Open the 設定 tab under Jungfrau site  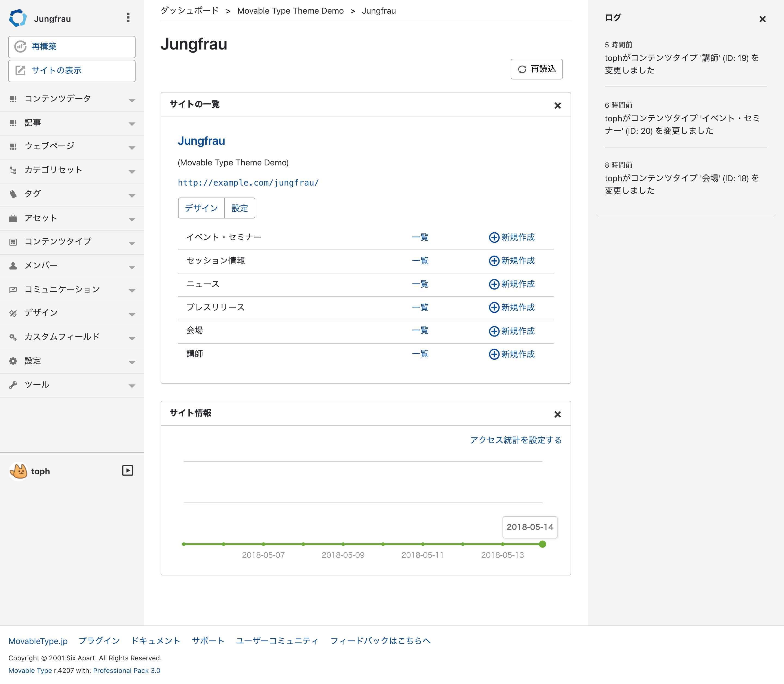(240, 208)
